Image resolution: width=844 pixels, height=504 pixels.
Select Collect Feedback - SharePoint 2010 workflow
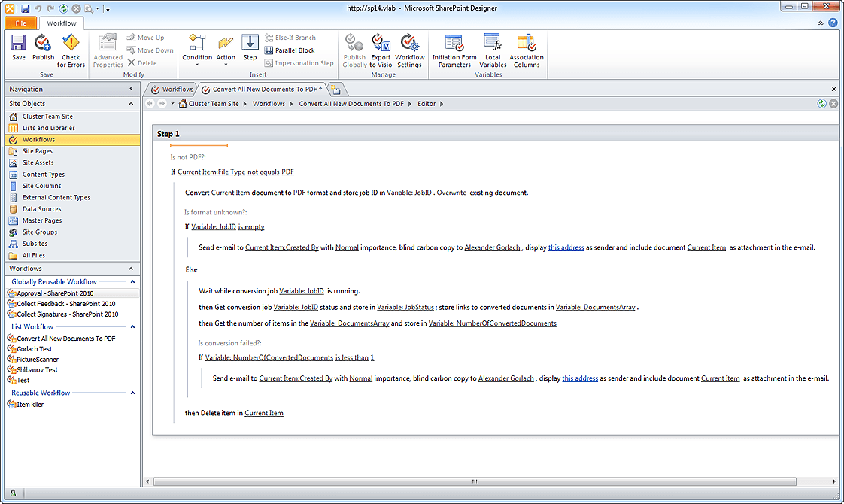[72, 304]
